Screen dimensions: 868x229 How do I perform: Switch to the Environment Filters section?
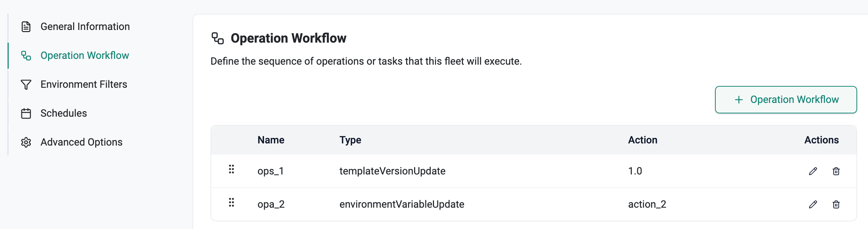coord(84,85)
